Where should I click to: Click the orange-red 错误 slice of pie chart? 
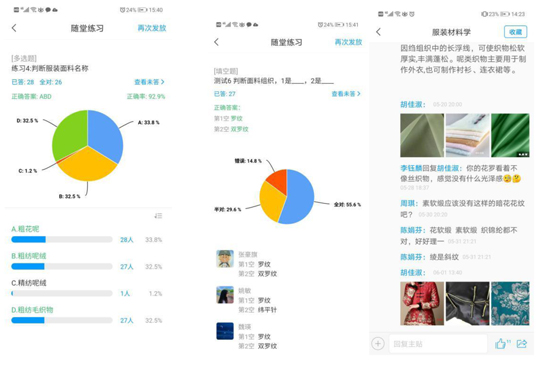pyautogui.click(x=278, y=180)
